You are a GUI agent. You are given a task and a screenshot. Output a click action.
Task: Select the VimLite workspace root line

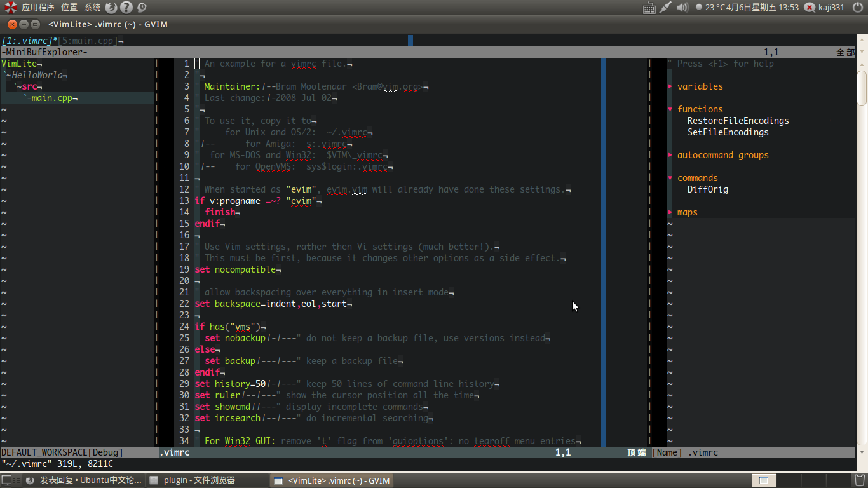coord(19,64)
